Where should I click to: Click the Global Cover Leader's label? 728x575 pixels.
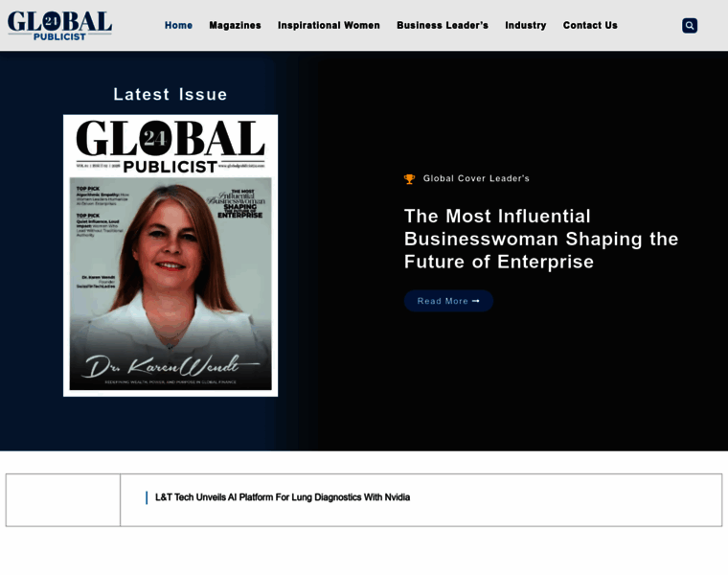(476, 178)
